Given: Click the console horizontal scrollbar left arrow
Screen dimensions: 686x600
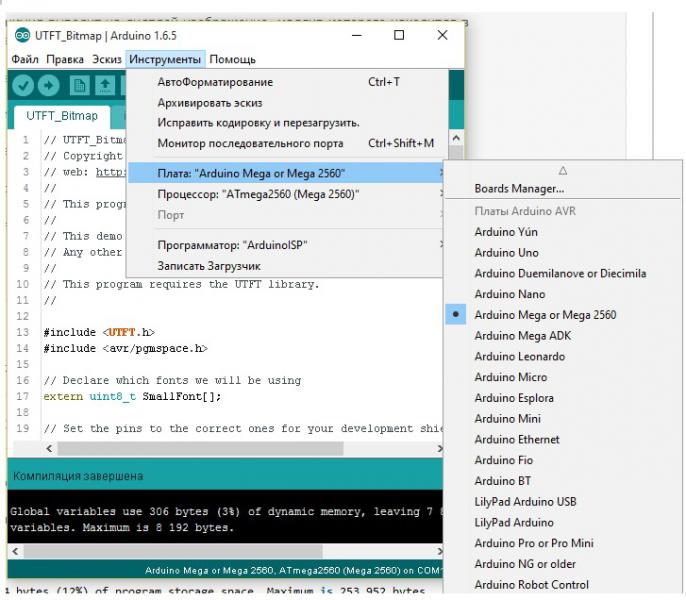Looking at the screenshot, I should point(15,551).
